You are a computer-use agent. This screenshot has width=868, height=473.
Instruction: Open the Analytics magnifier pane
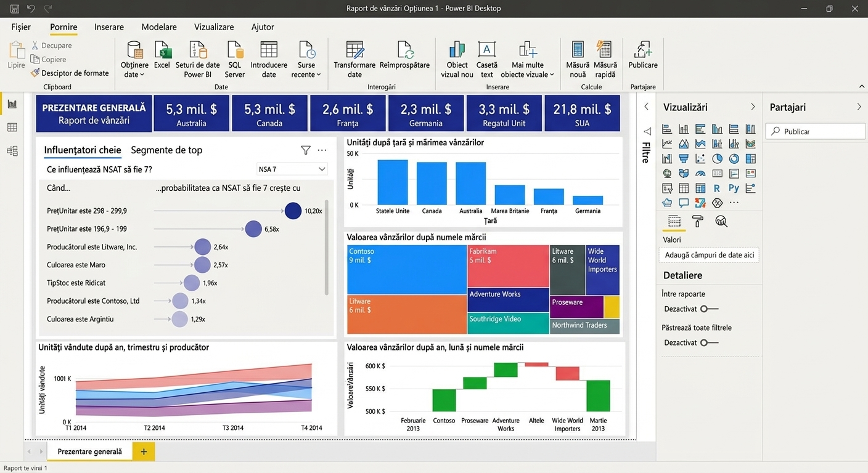pos(721,222)
